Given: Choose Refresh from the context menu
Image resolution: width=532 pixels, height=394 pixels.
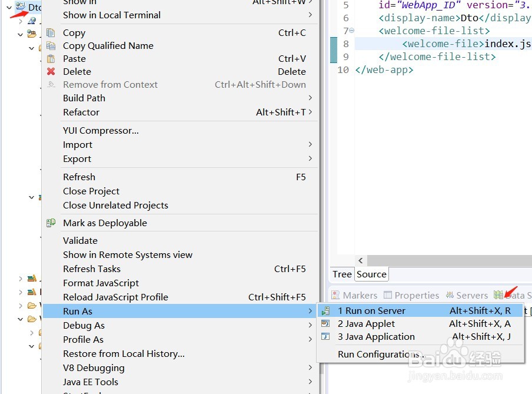Looking at the screenshot, I should pyautogui.click(x=79, y=177).
